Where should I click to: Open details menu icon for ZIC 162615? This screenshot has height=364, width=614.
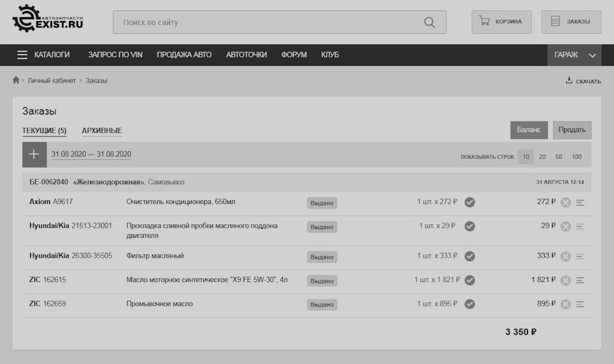[580, 281]
